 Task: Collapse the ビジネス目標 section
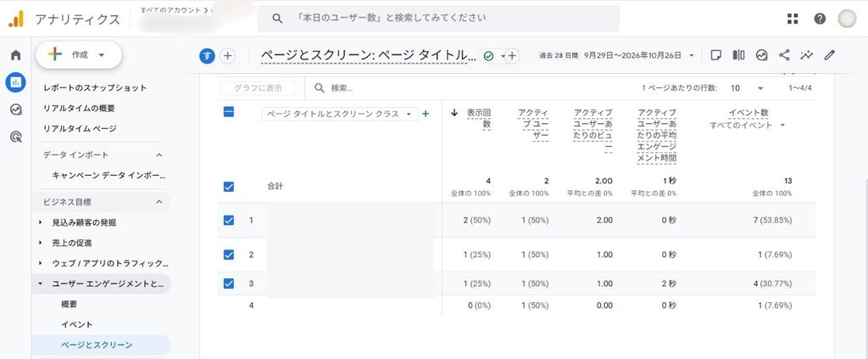point(159,202)
